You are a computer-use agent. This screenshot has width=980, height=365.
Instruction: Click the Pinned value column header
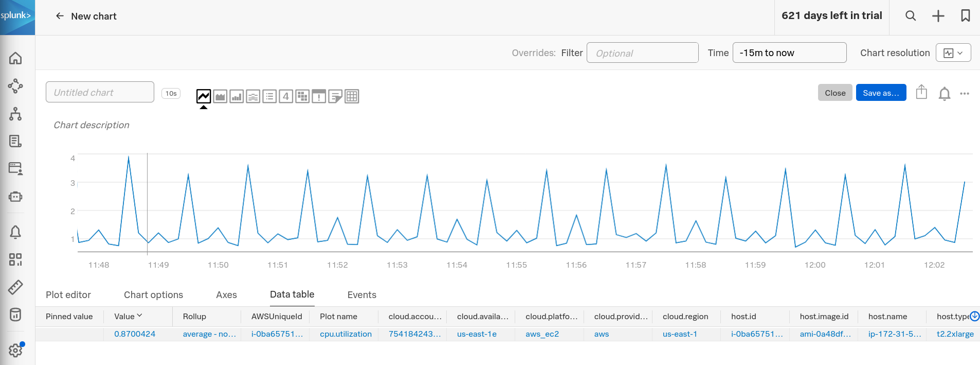69,316
